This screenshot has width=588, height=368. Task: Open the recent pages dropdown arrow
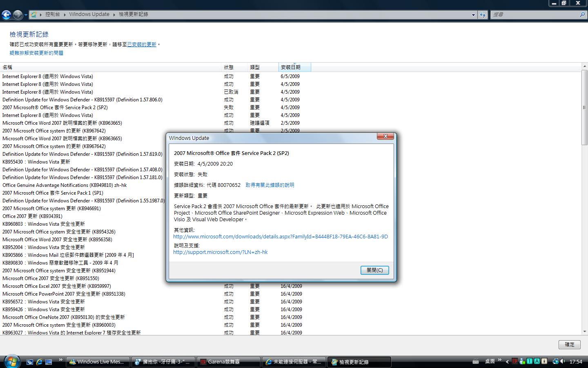click(26, 15)
